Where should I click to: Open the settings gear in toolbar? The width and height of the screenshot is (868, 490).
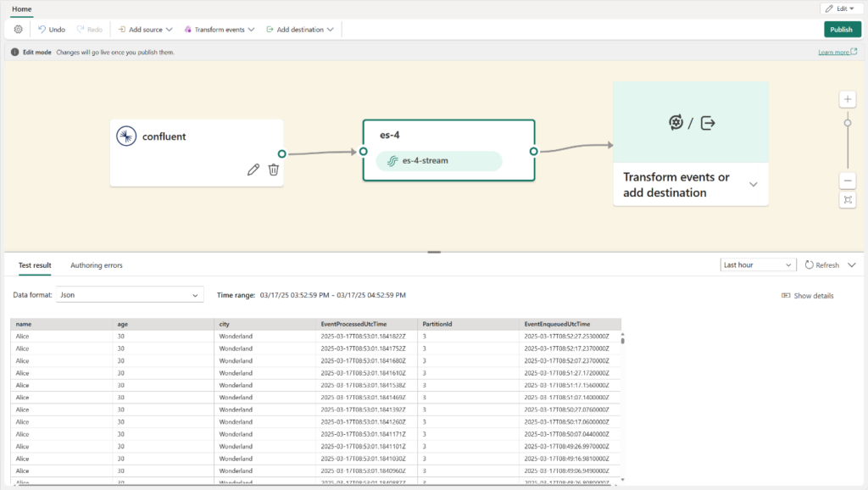click(x=19, y=30)
